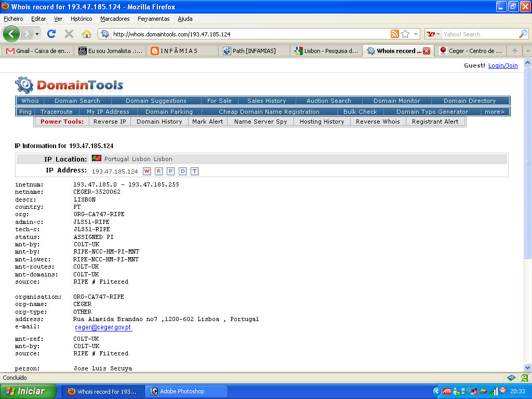Open the Histórico menu
The image size is (532, 399).
click(x=82, y=19)
